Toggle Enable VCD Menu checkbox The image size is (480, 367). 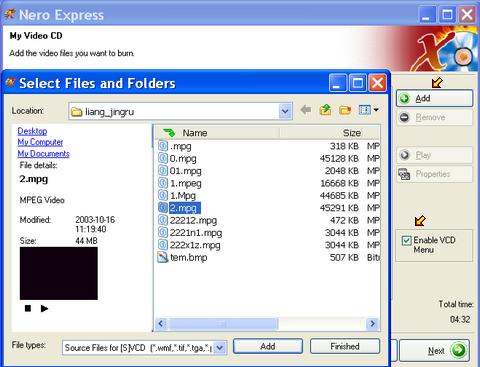click(x=406, y=240)
